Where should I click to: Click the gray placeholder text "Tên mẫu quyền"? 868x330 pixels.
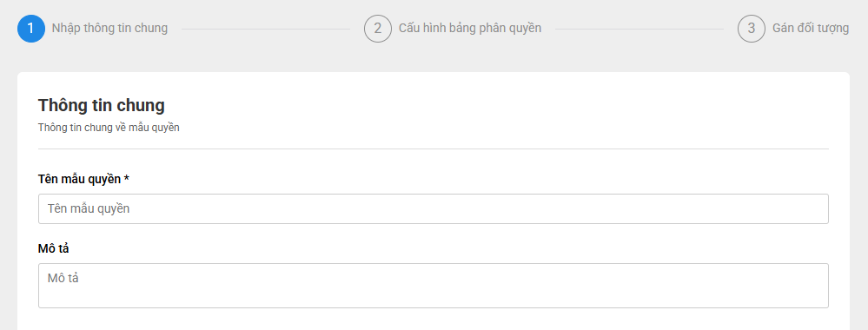(89, 208)
